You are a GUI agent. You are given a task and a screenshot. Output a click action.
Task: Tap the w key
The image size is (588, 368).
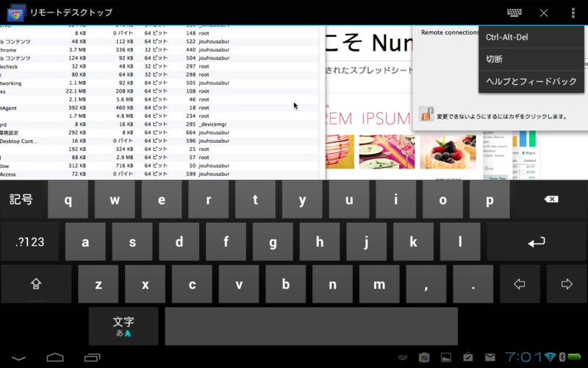[115, 199]
